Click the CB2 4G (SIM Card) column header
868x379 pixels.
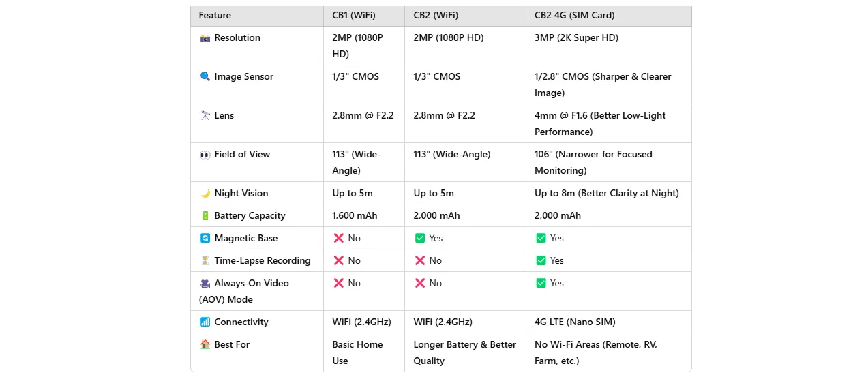tap(575, 16)
